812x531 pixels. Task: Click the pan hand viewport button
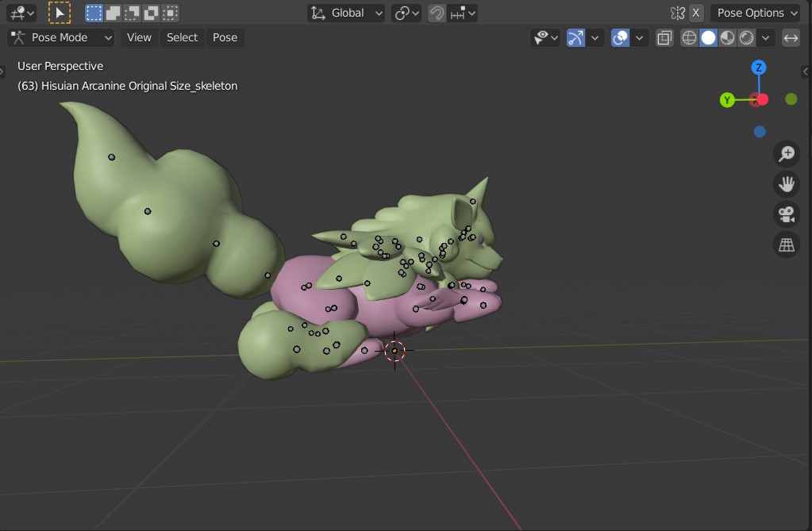[x=787, y=184]
